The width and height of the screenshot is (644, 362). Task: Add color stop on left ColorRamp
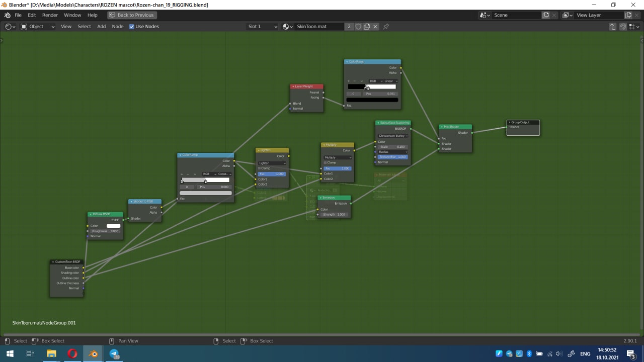[182, 174]
